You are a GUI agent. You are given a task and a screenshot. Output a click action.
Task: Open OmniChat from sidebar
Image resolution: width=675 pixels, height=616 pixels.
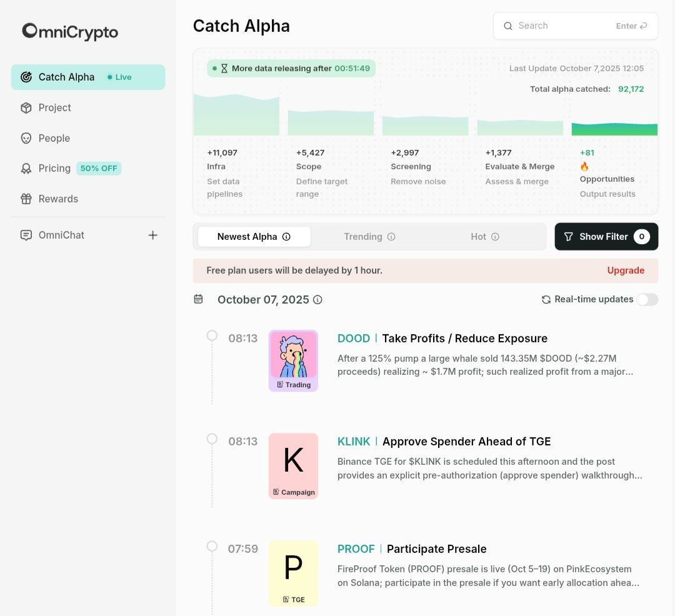tap(61, 235)
